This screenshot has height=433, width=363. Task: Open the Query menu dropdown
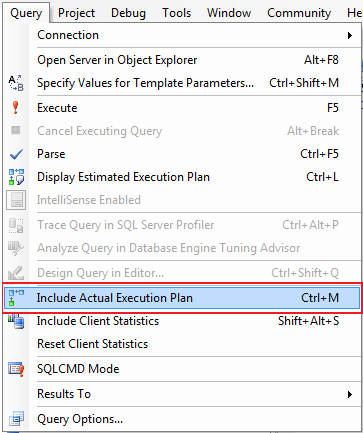tap(26, 13)
